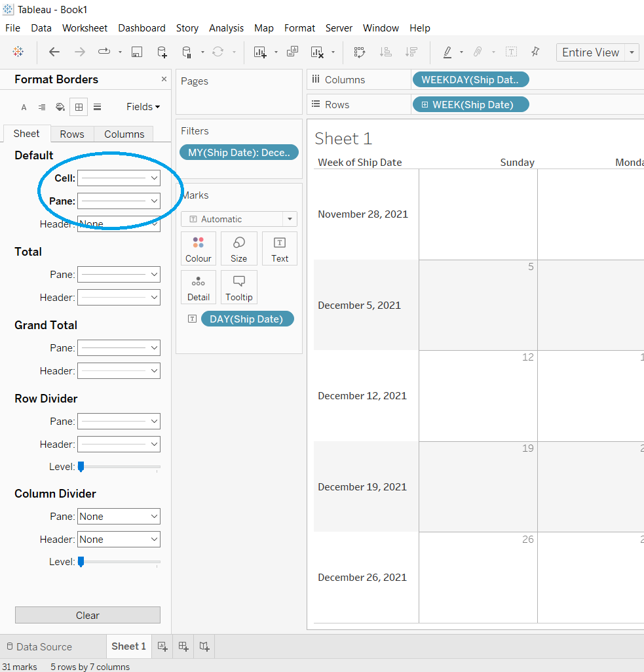
Task: Switch to the Data Source tab
Action: (x=52, y=646)
